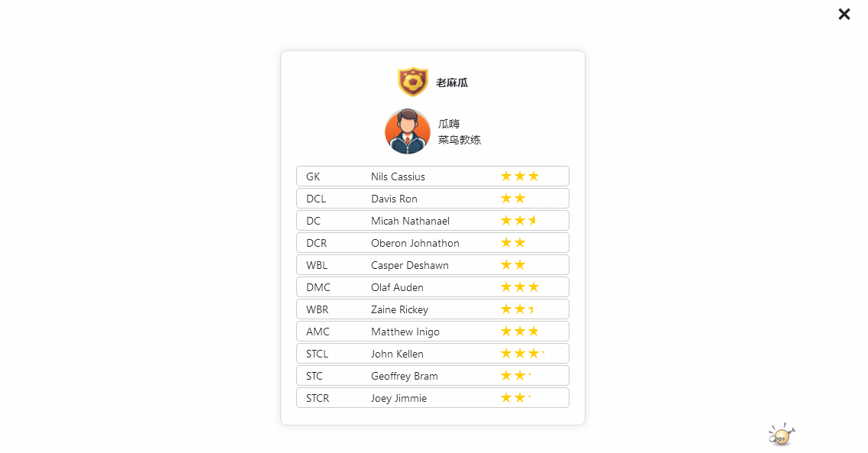868x453 pixels.
Task: Click the 菜鸟教练 coach title
Action: click(460, 140)
